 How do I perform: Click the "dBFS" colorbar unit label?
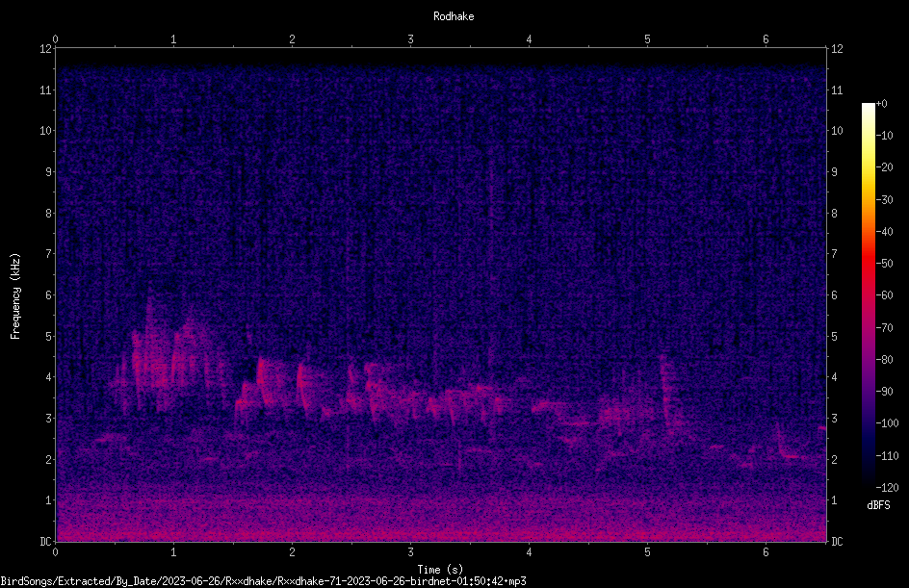(x=878, y=505)
